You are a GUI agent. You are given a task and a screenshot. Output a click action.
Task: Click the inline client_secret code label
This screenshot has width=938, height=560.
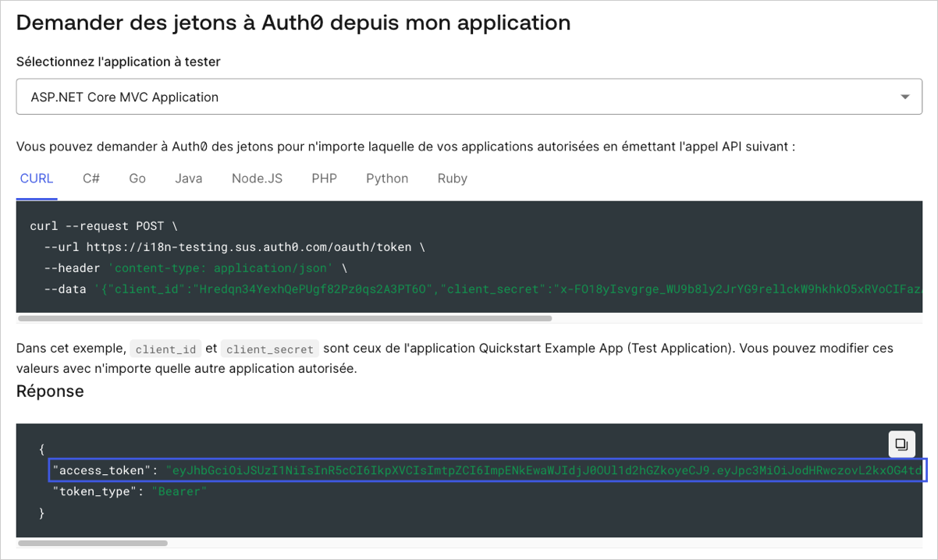point(270,349)
